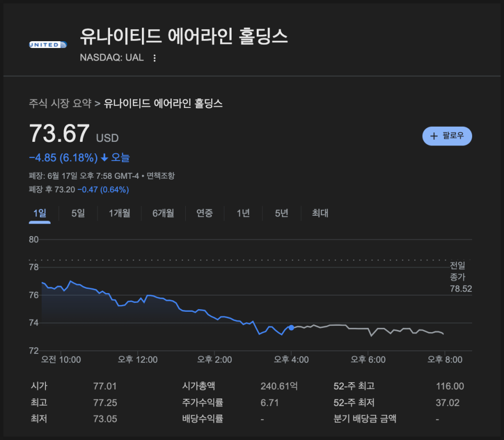Click the 배당수익률 label
Viewport: 504px width, 440px height.
coord(202,419)
